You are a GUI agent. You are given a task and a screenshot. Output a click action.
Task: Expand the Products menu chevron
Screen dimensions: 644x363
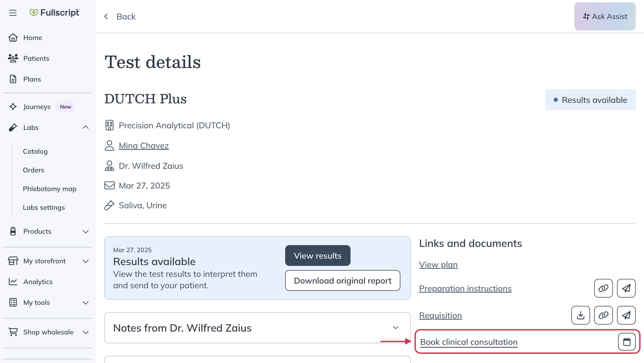(86, 232)
